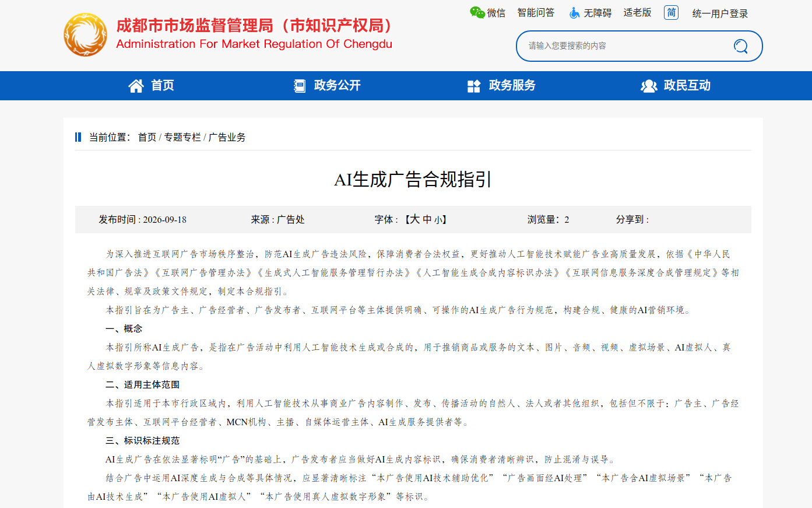This screenshot has width=812, height=508.
Task: Click the 分享到 label
Action: click(632, 220)
